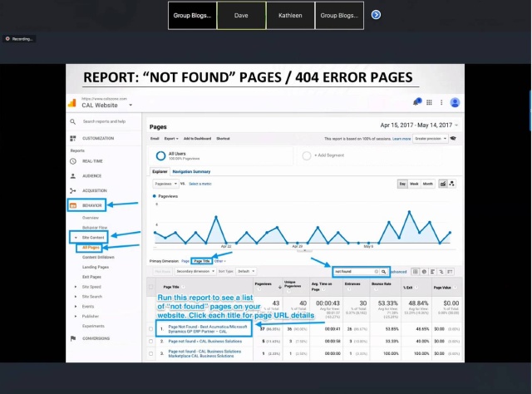Clear the 'not found' filter text
Viewport: 532px width, 394px height.
click(x=376, y=272)
